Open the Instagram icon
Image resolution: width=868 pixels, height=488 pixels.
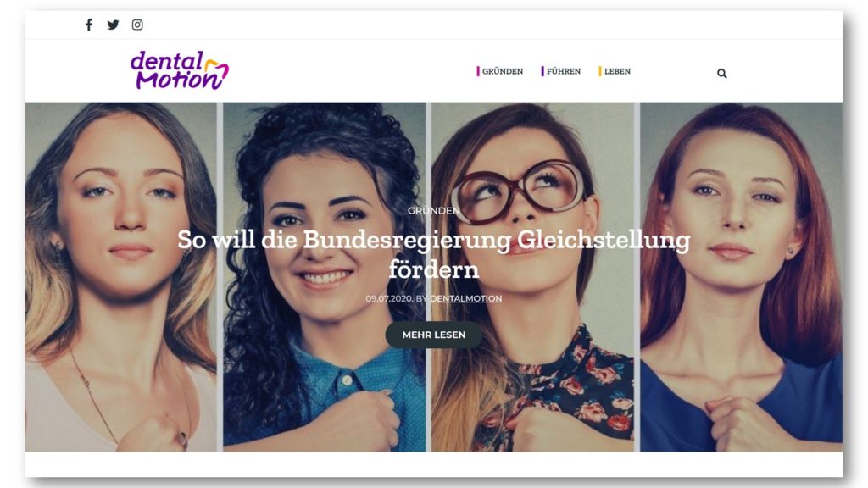pos(137,25)
